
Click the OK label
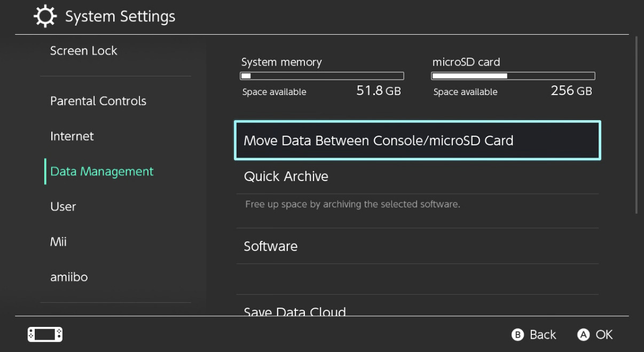point(604,335)
